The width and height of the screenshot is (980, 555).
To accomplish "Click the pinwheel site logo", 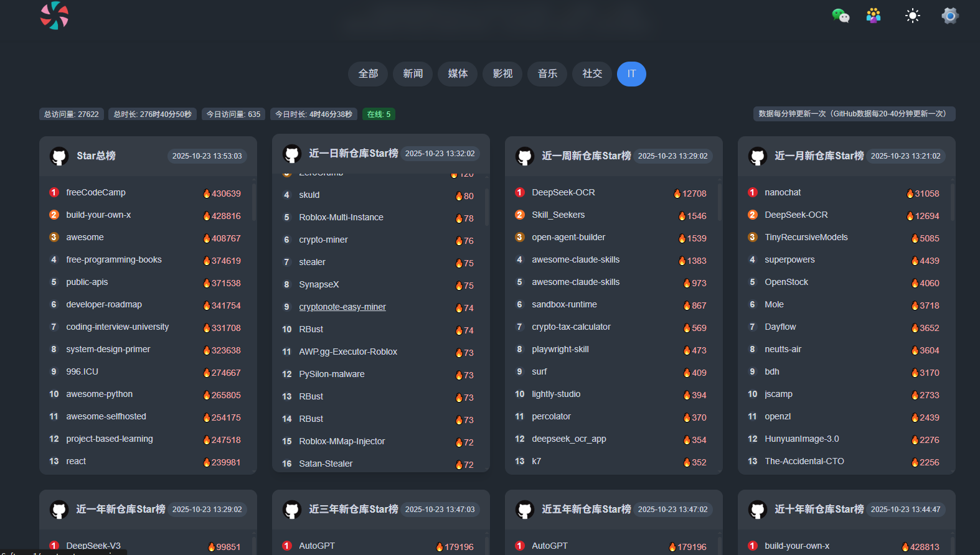I will click(x=54, y=16).
